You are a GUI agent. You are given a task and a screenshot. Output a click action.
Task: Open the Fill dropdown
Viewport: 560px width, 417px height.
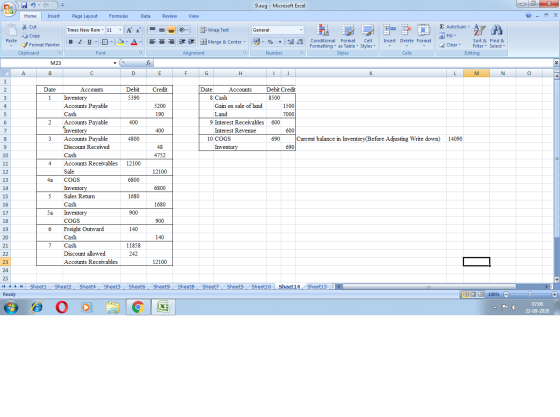pyautogui.click(x=448, y=36)
